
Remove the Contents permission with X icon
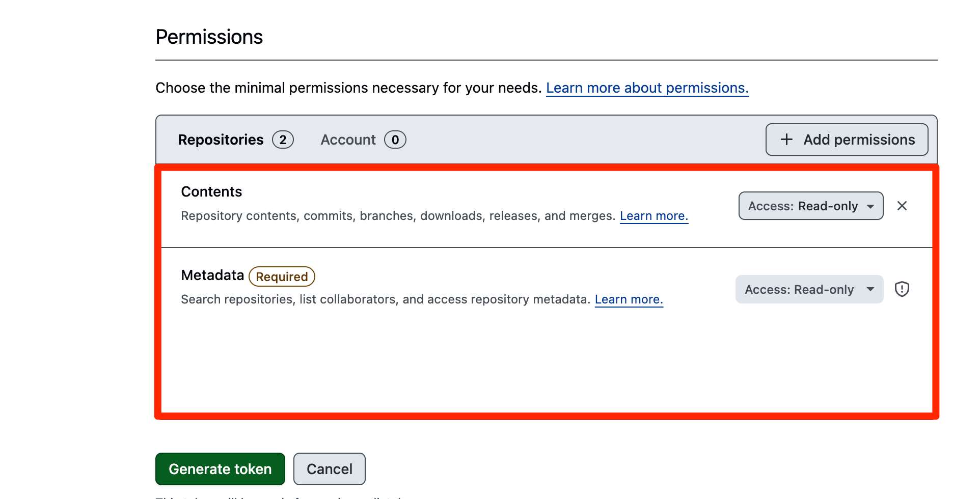click(902, 206)
